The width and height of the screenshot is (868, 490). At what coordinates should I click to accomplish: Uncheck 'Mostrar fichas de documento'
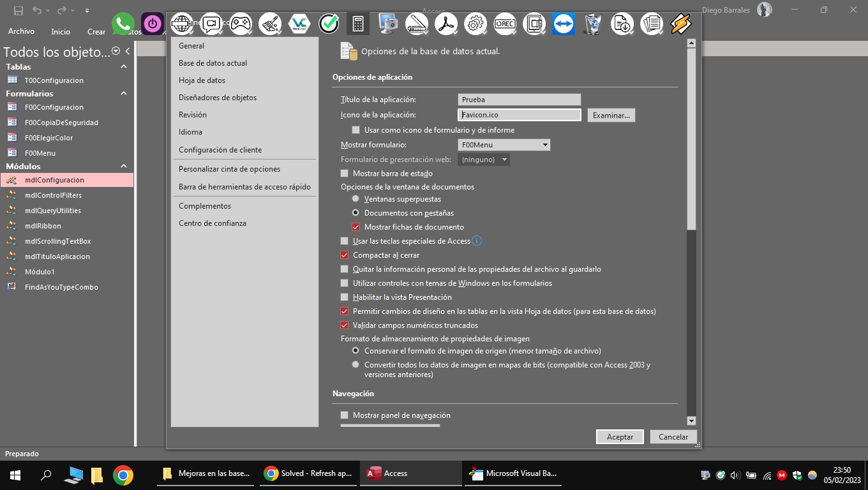coord(356,227)
